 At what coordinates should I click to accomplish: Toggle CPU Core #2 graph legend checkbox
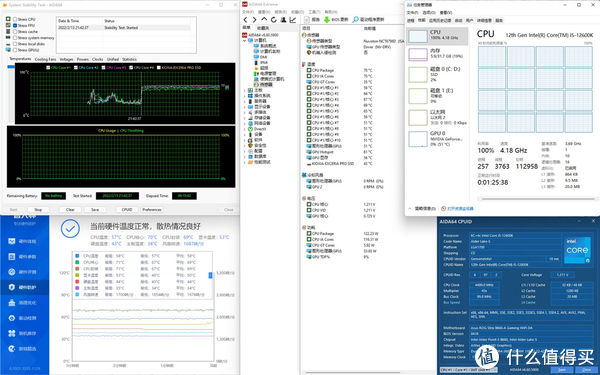point(76,67)
